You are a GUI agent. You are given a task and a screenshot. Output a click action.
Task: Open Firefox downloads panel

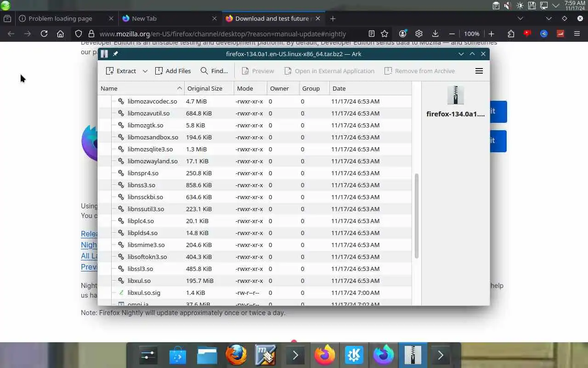pos(435,34)
